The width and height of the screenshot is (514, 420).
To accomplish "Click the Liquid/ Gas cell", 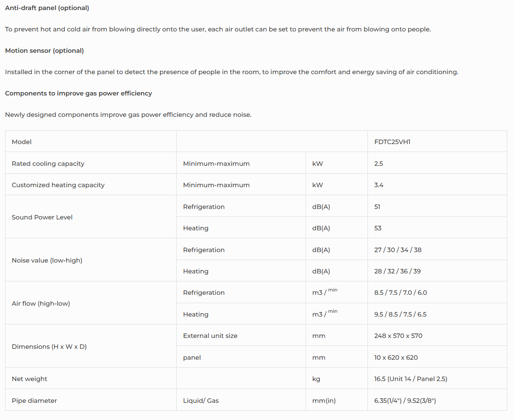I will [201, 401].
